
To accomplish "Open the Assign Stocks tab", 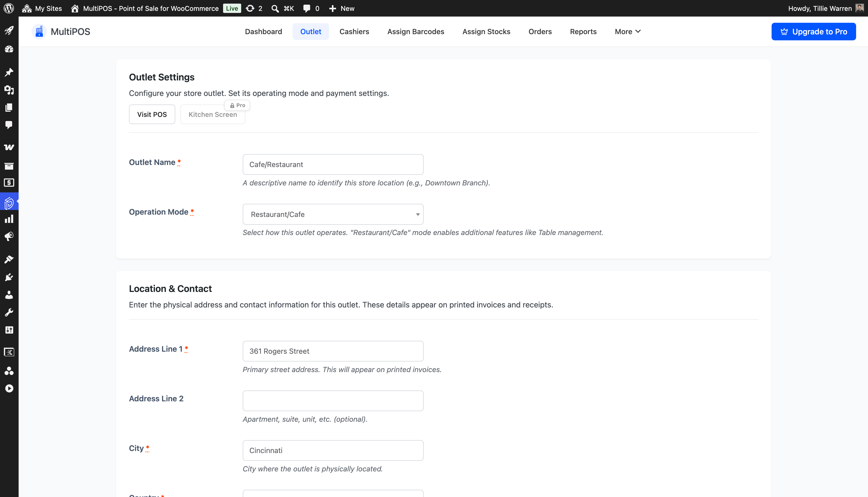I will pyautogui.click(x=486, y=31).
